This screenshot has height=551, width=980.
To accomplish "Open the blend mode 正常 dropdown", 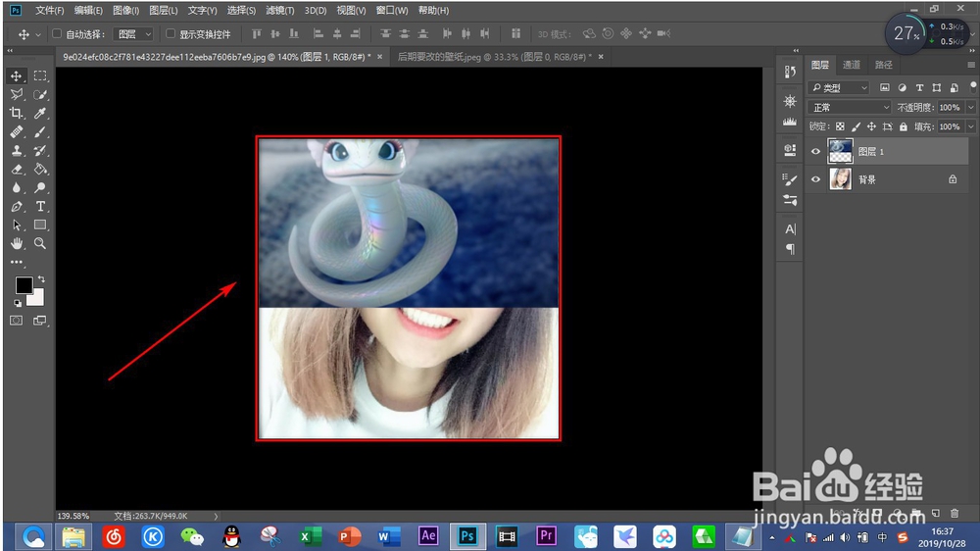I will pos(850,107).
